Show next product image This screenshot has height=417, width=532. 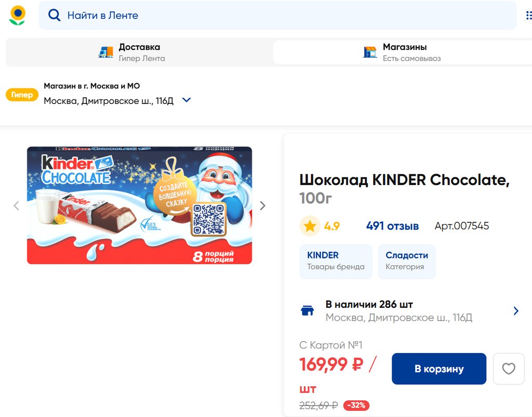point(262,205)
